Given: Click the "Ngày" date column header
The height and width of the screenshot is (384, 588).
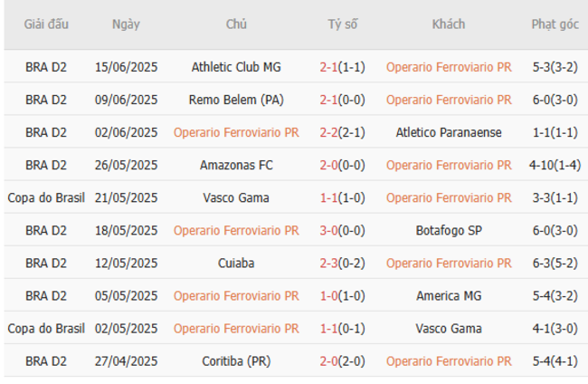Looking at the screenshot, I should [x=126, y=24].
